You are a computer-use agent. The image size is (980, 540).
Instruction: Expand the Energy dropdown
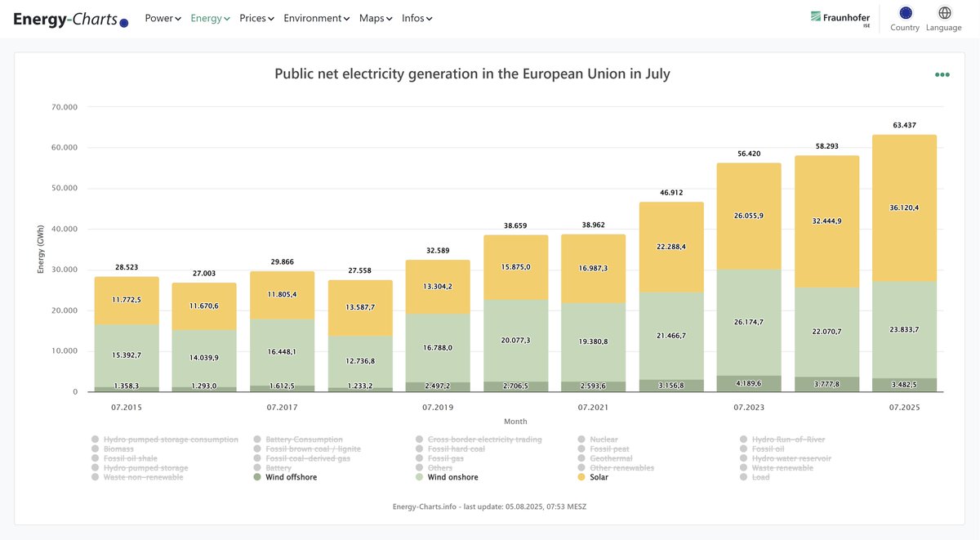(x=209, y=17)
